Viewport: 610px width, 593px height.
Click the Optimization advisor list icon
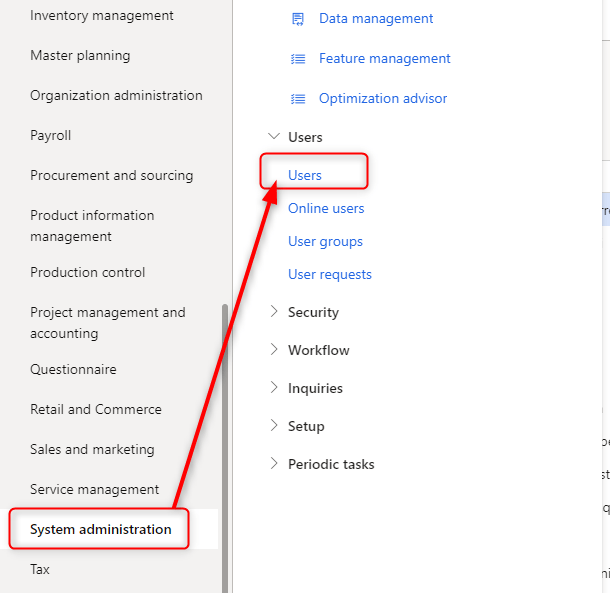point(297,99)
